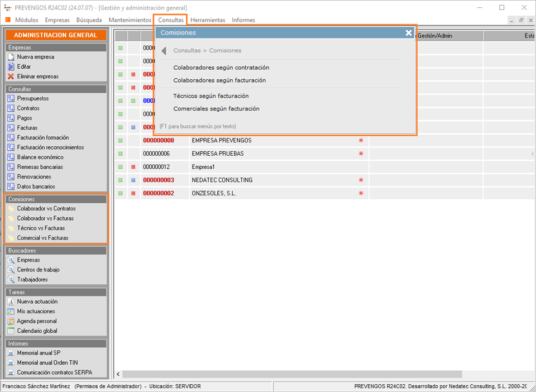The height and width of the screenshot is (392, 536).
Task: Close the Comisiones popup panel
Action: [409, 33]
